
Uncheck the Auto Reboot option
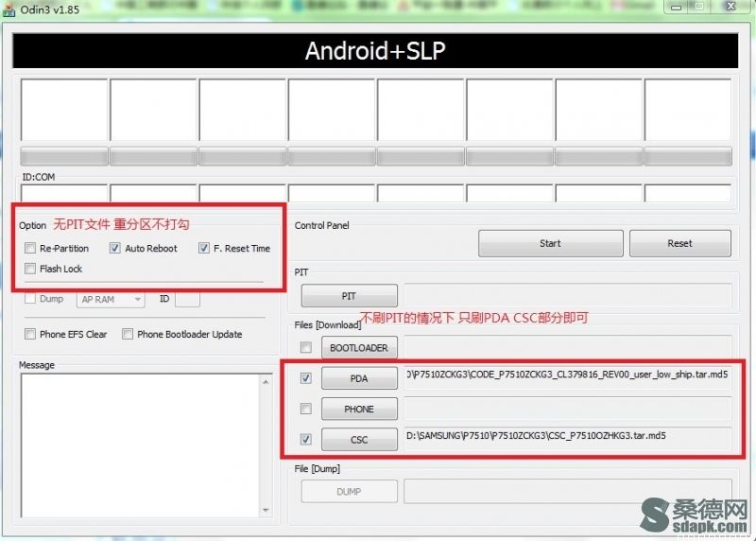pyautogui.click(x=114, y=248)
